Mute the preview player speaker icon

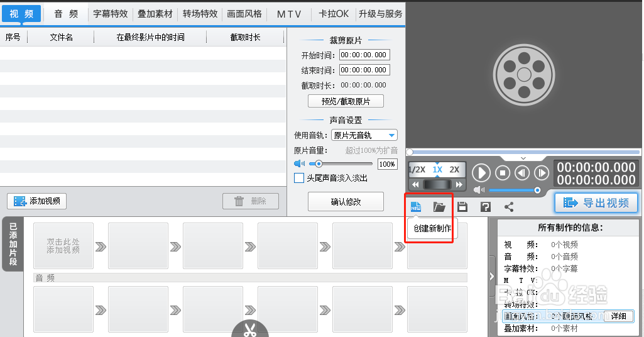click(x=479, y=190)
